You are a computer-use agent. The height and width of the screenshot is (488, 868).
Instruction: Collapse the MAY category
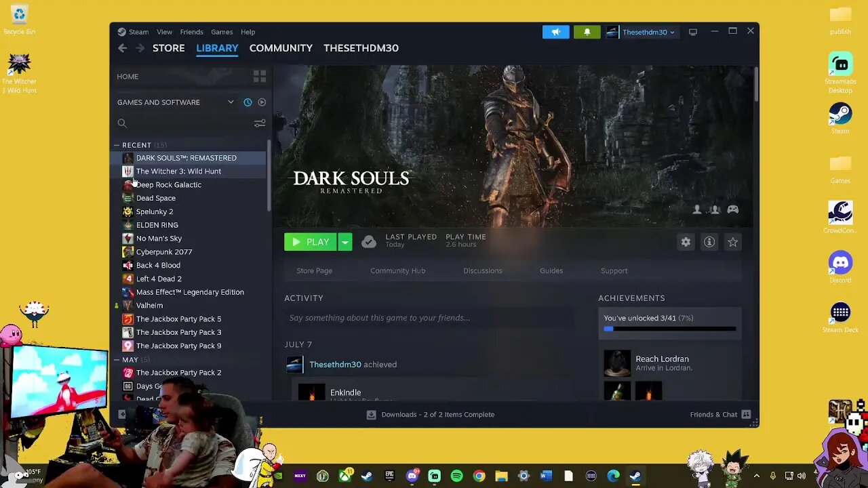117,360
